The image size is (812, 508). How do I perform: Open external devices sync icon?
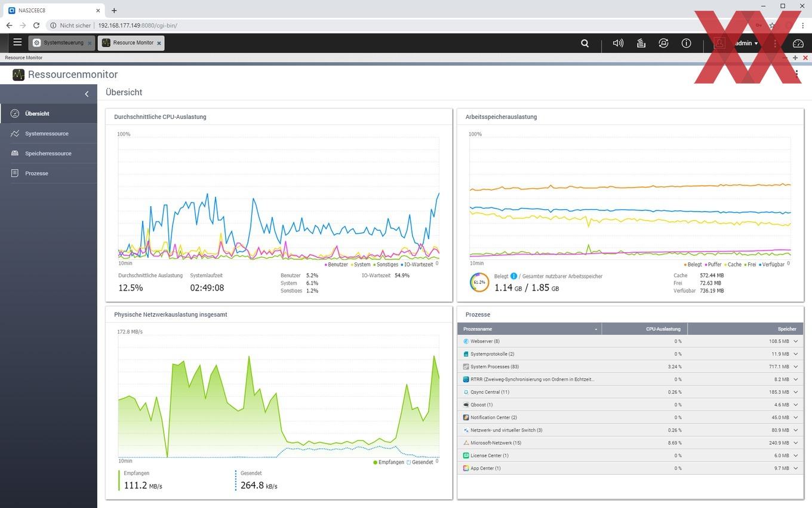663,43
